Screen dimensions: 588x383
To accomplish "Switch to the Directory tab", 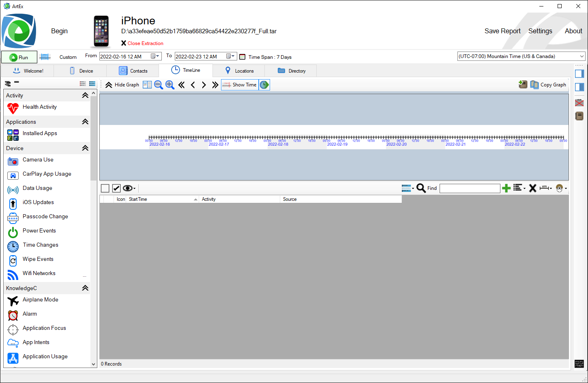I will click(x=291, y=71).
